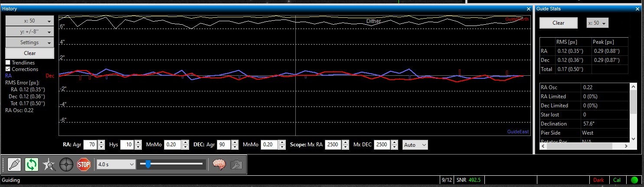Click the 'RMS [px]' column header
Screen dimensions: 644x187
pos(573,42)
